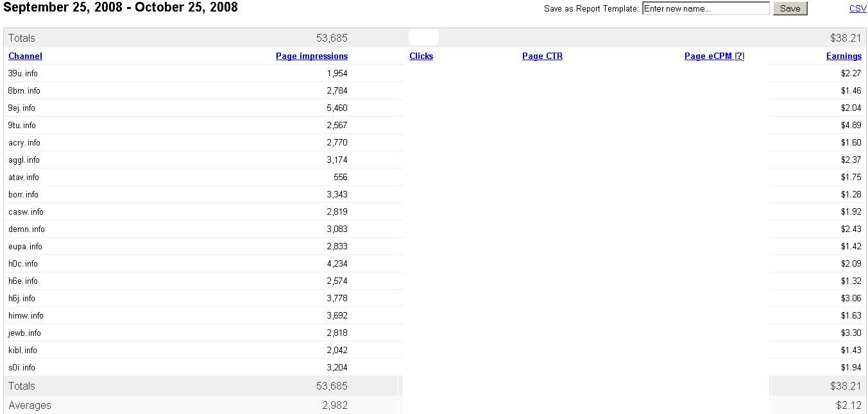868x414 pixels.
Task: Sort by Channel column header
Action: click(25, 56)
